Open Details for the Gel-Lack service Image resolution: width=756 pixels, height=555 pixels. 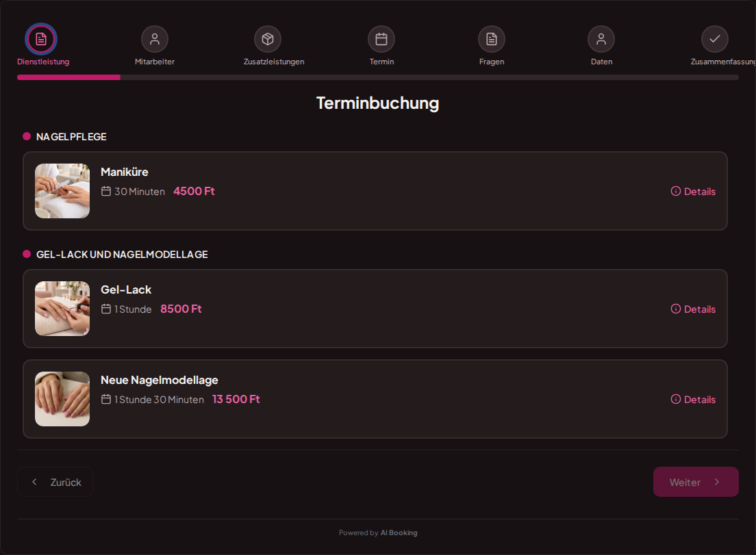[693, 309]
